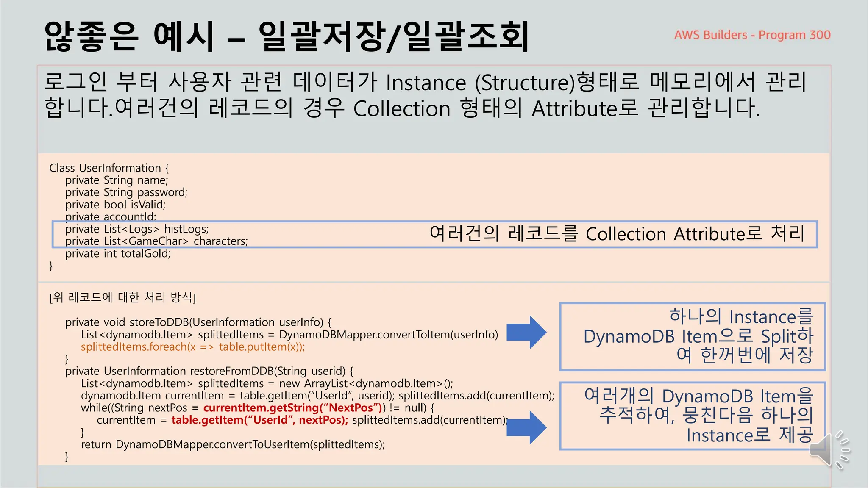Click the line '로그인 부터 사용자 관련 데이터가 Instance'
The image size is (868, 488).
pyautogui.click(x=426, y=82)
